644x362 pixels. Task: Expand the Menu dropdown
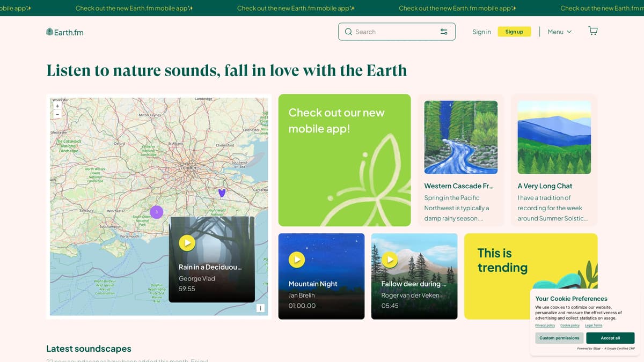tap(560, 32)
